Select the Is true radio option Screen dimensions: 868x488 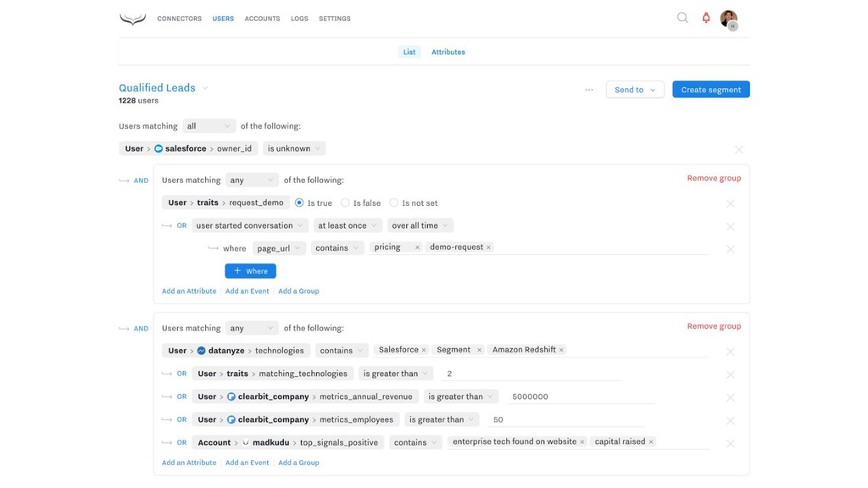pyautogui.click(x=299, y=203)
